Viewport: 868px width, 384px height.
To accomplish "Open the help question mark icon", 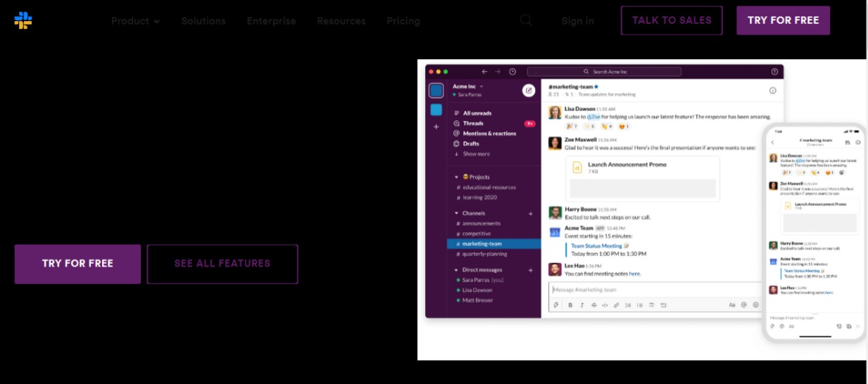I will point(774,72).
